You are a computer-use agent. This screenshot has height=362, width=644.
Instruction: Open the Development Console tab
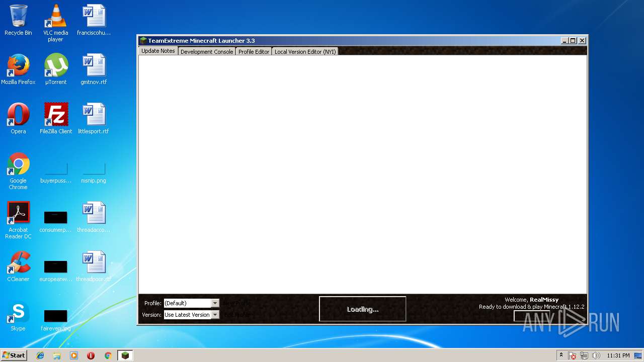[207, 52]
